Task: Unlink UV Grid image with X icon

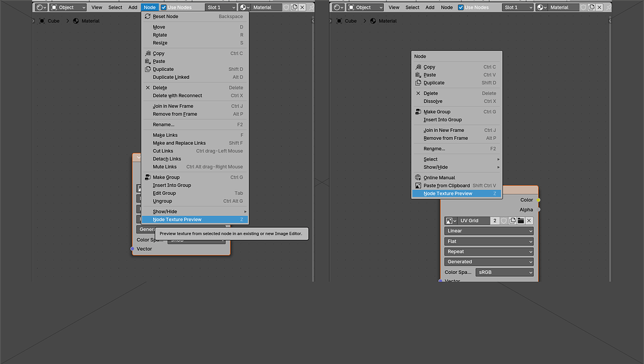Action: pyautogui.click(x=529, y=221)
